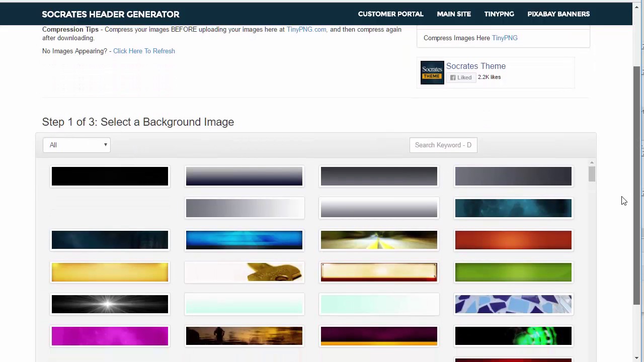Pick the pale mint full-width background

tap(244, 304)
